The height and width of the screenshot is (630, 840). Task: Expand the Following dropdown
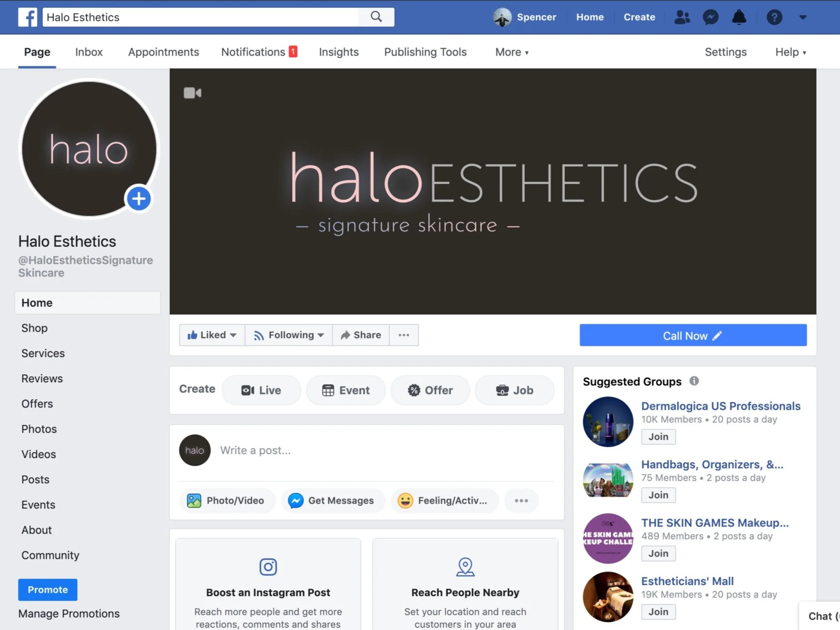tap(289, 335)
